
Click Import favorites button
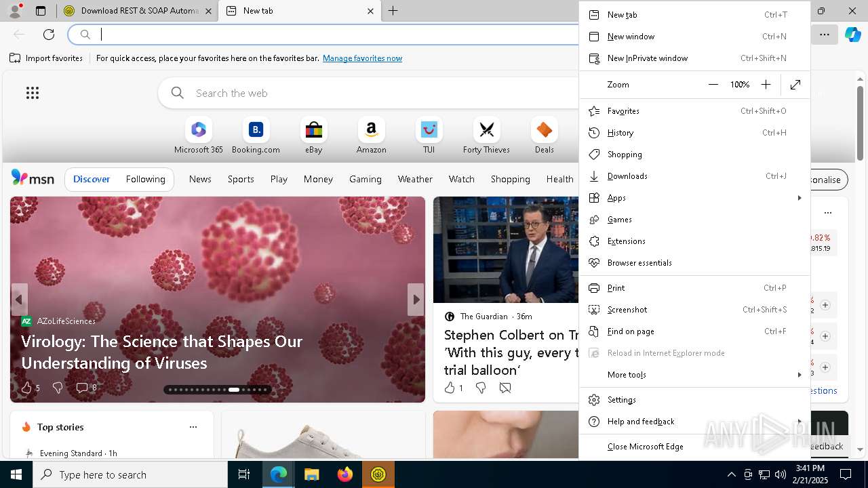[46, 58]
